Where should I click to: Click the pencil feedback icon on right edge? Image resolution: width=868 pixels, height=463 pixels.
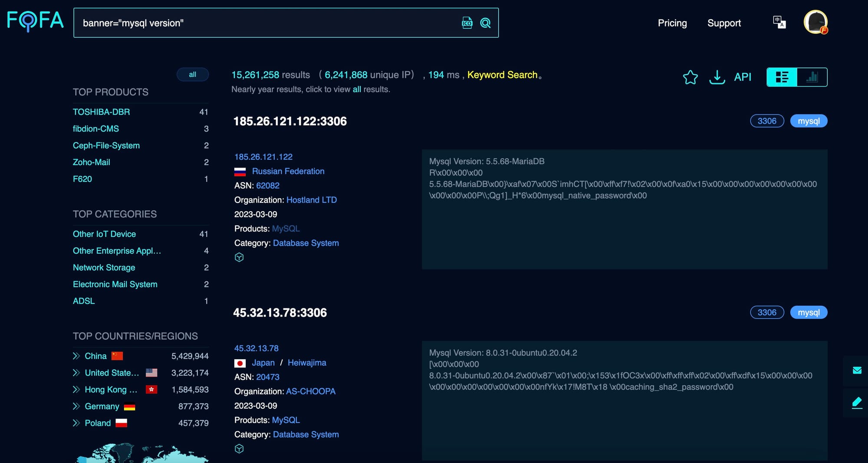[x=857, y=403]
